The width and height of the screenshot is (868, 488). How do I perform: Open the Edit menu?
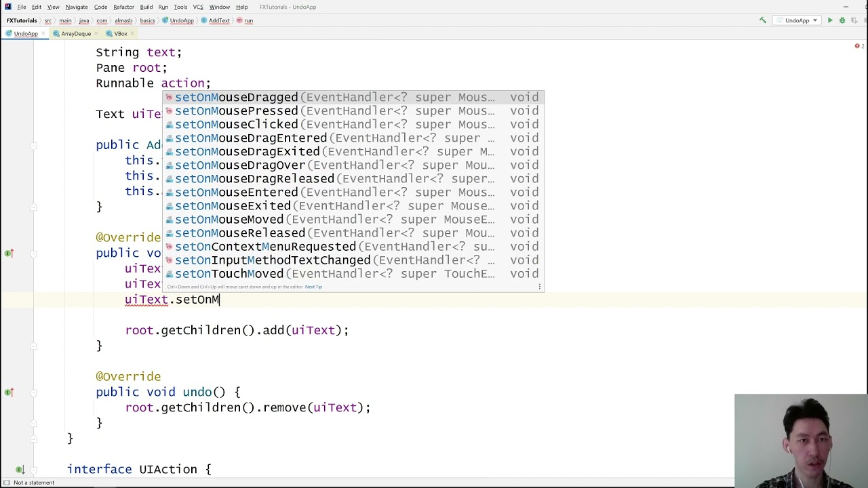37,7
